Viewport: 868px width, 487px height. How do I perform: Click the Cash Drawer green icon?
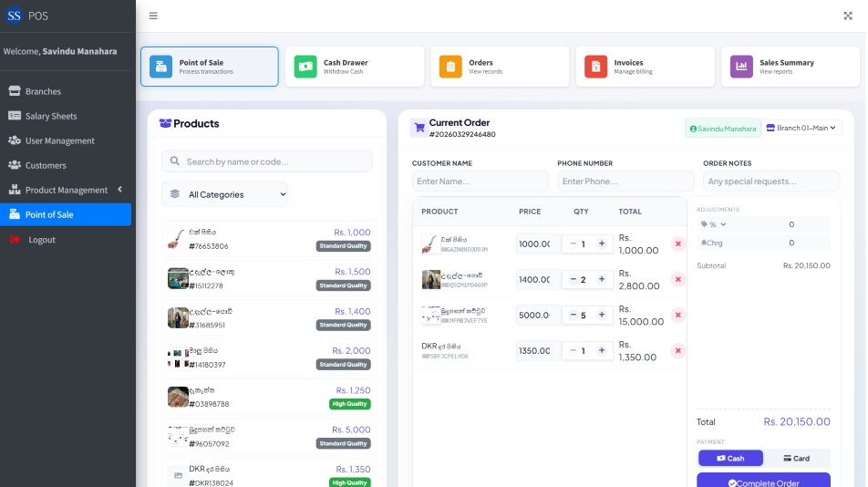coord(305,67)
